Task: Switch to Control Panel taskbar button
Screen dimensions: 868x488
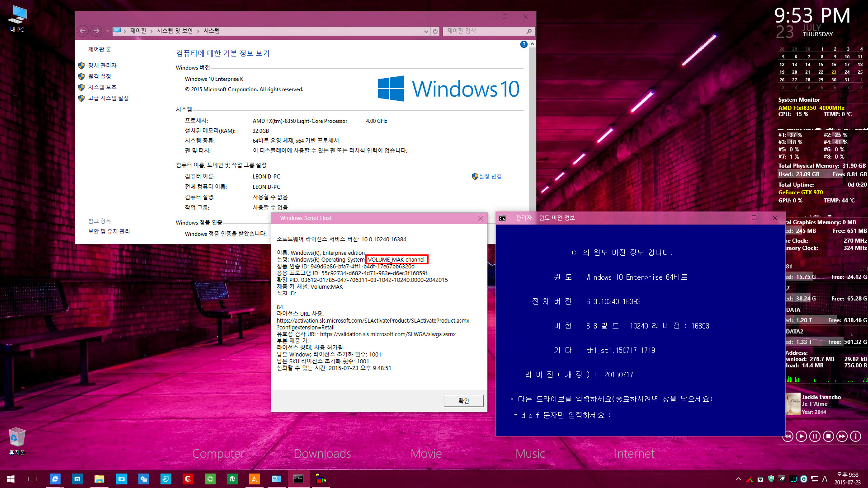Action: click(276, 479)
